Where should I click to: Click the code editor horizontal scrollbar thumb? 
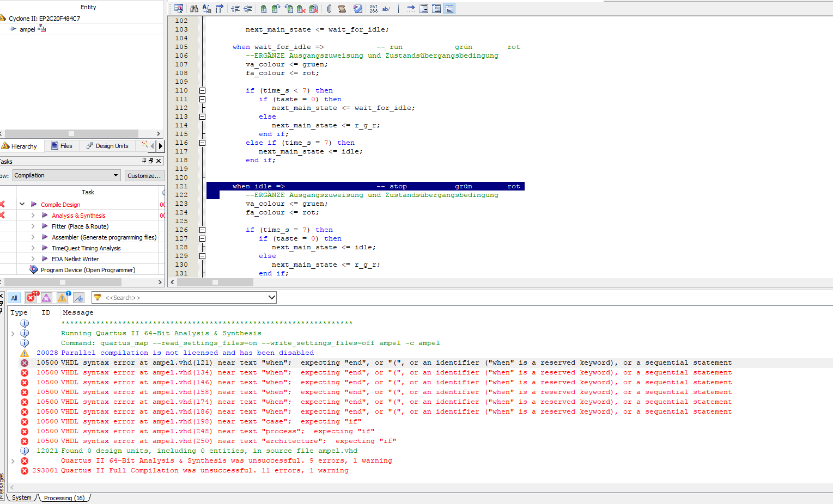pos(215,282)
